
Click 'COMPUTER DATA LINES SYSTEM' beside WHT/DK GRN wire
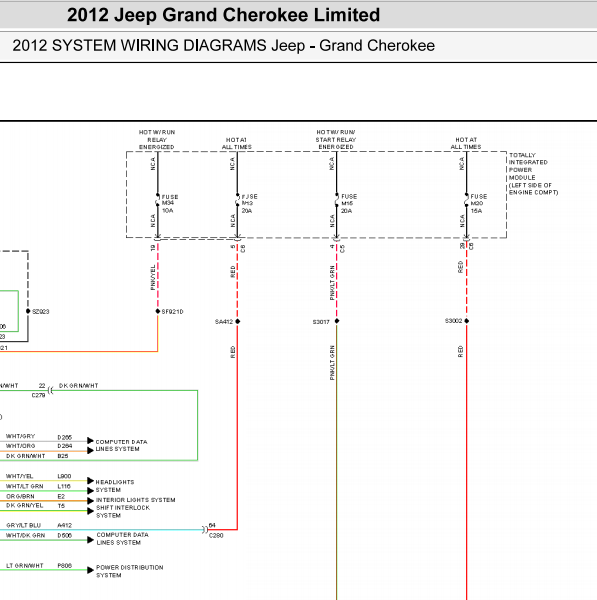coord(122,539)
